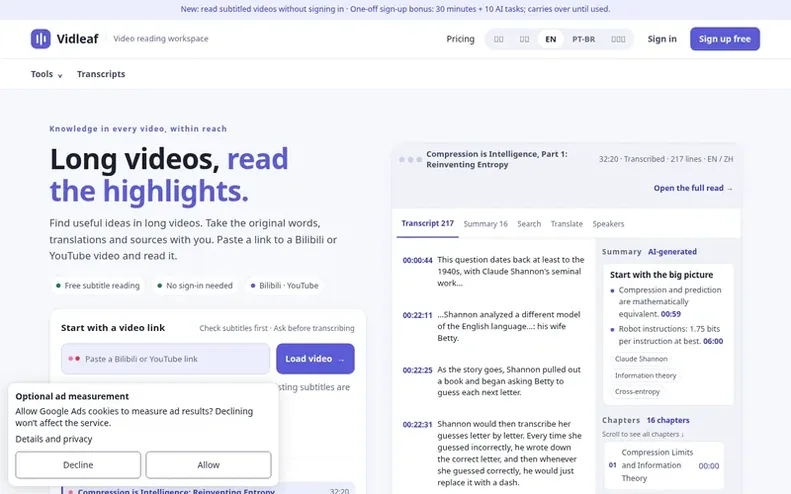Select the Cross-entropy tag
The image size is (791, 494).
pos(637,392)
